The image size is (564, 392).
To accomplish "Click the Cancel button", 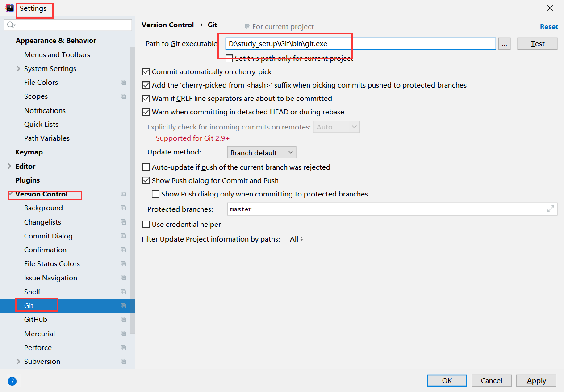I will [492, 380].
